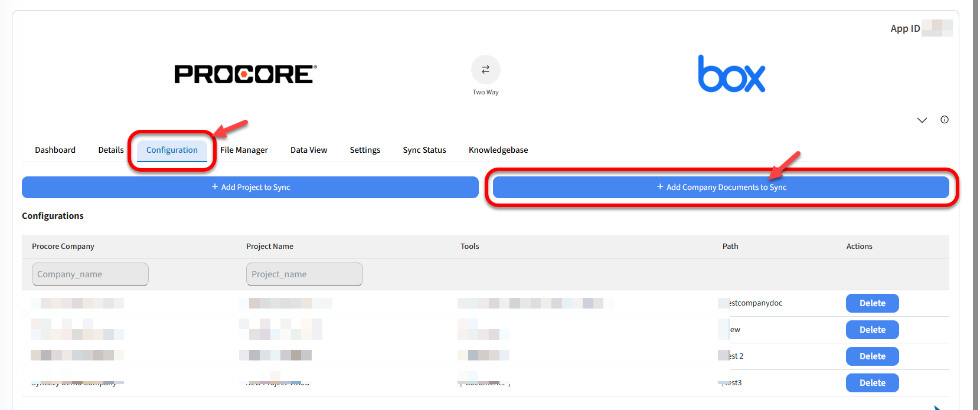Go to the Data View tab
Viewport: 980px width, 410px height.
coord(309,150)
